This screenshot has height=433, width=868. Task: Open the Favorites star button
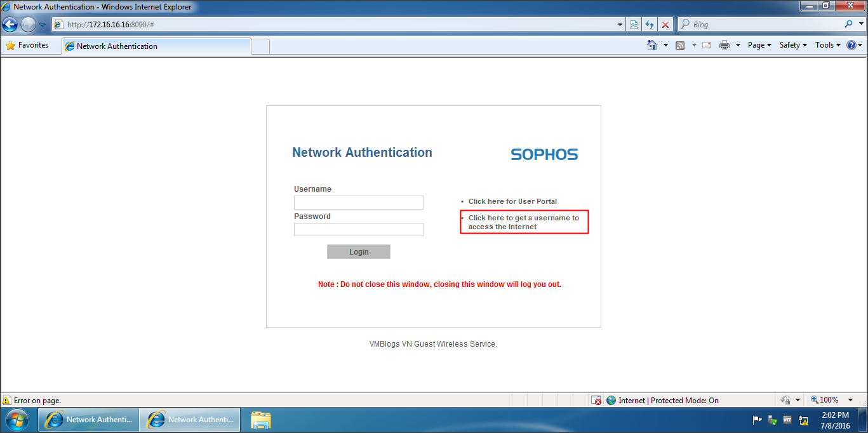27,45
